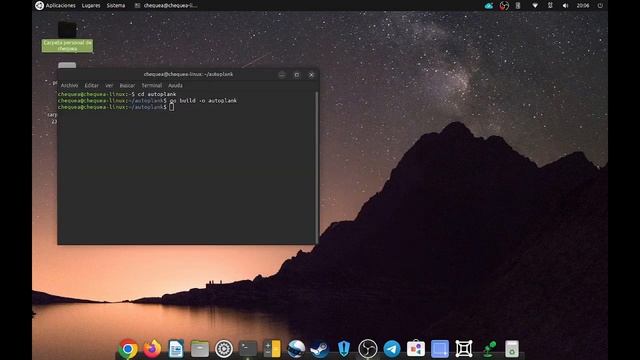Open the Terminal menu in the terminal window
640x360 pixels.
[x=151, y=85]
